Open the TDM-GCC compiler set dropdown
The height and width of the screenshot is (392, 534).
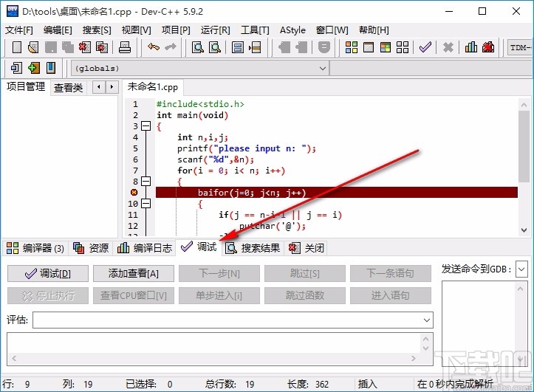[x=520, y=48]
